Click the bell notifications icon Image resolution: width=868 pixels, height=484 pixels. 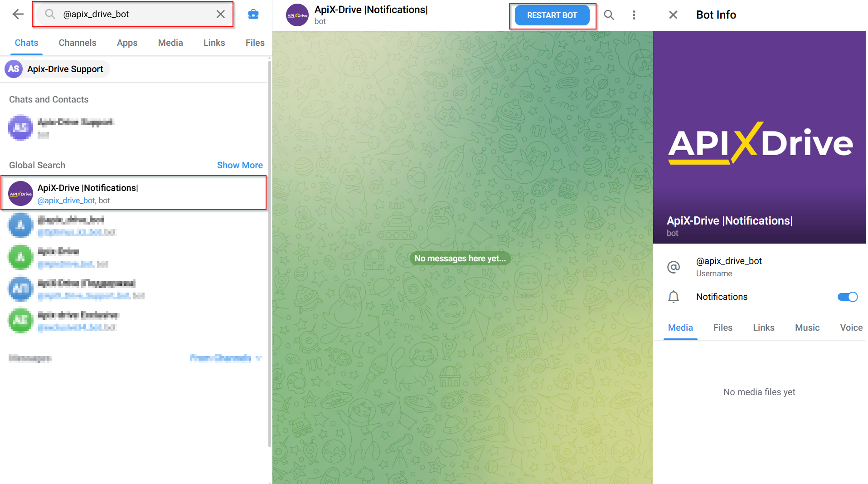[x=674, y=297]
